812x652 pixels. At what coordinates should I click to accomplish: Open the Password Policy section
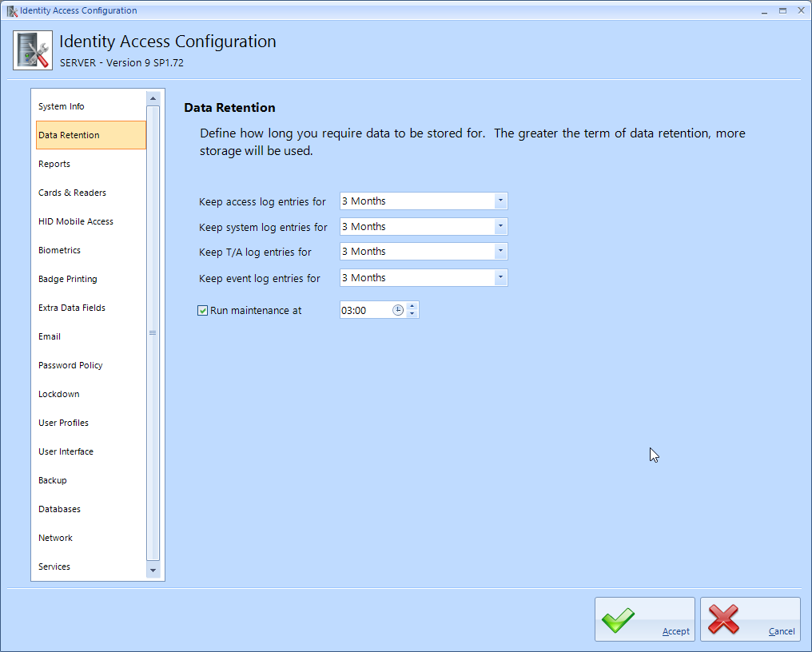click(90, 365)
